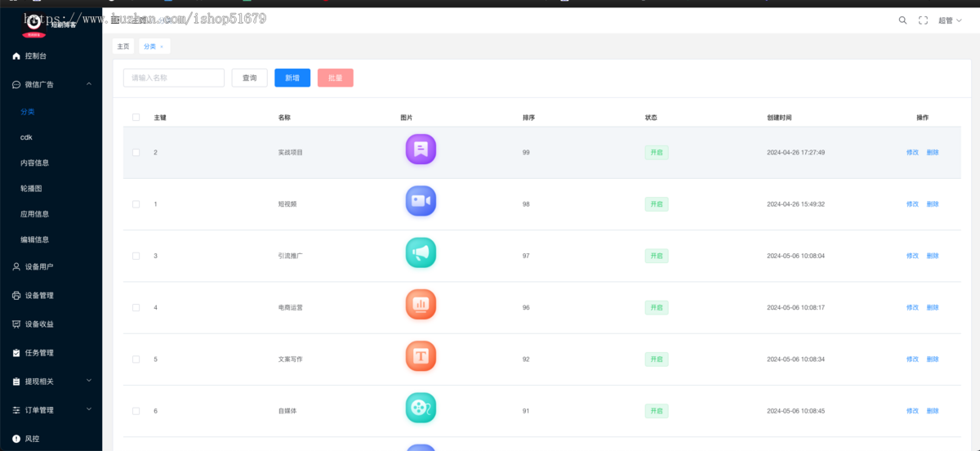Viewport: 980px width, 451px height.
Task: Click the purple 实战项目 category image
Action: pyautogui.click(x=421, y=150)
